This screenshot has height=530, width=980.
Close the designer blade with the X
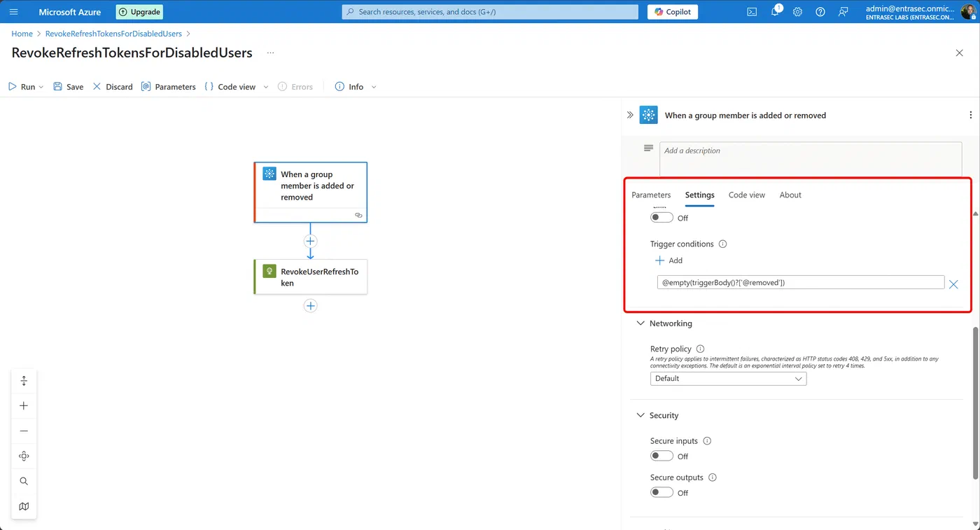pos(959,53)
